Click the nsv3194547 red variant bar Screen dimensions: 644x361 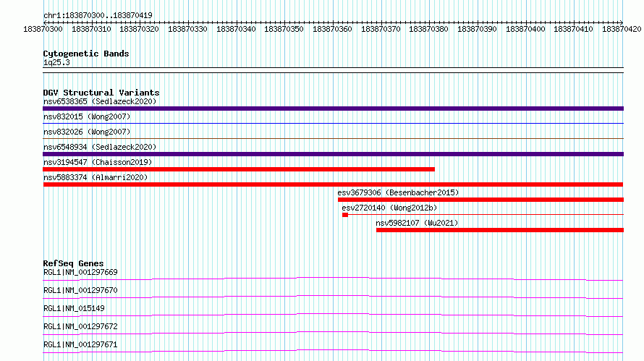(239, 169)
